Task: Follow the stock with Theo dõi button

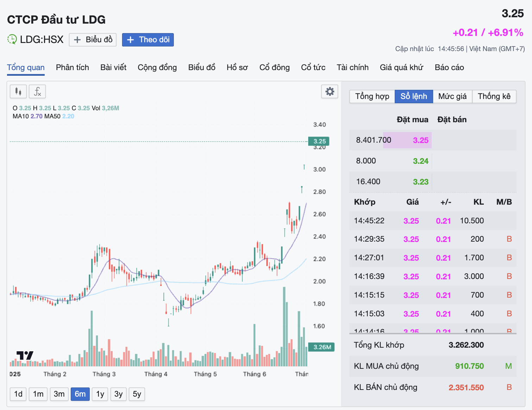Action: pyautogui.click(x=148, y=39)
